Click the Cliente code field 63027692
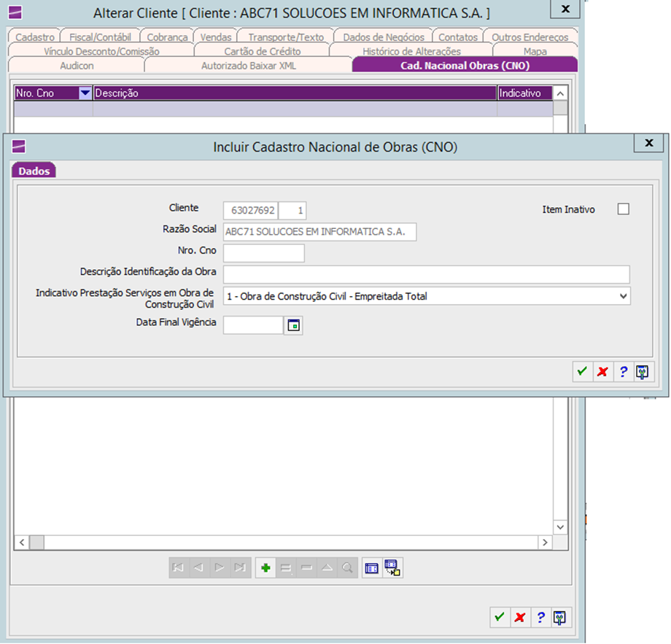Screen dimensions: 671x644 click(x=250, y=211)
